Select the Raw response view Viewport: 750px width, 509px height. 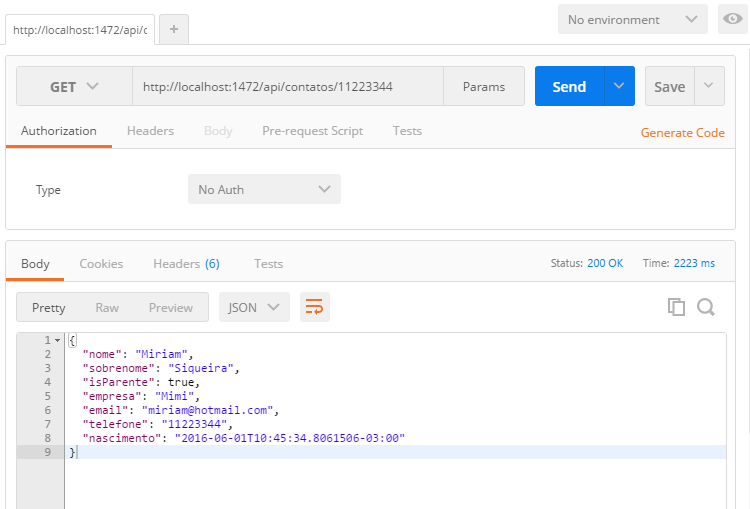[x=107, y=308]
